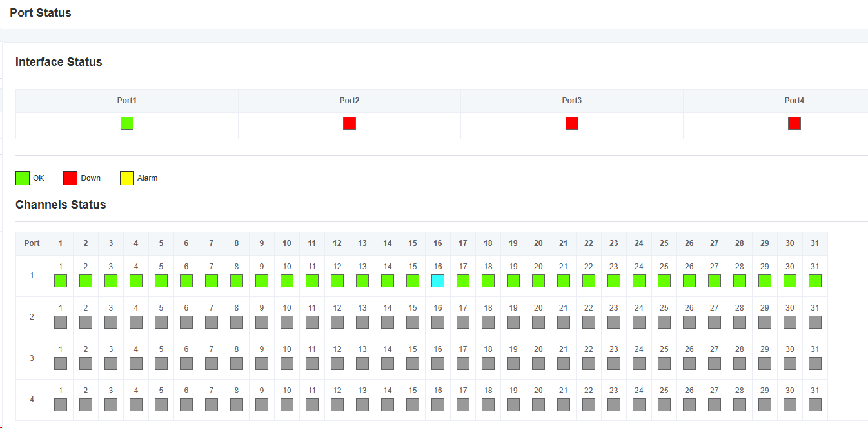The width and height of the screenshot is (868, 428).
Task: Select gray channel 5 of port 4
Action: [x=161, y=405]
